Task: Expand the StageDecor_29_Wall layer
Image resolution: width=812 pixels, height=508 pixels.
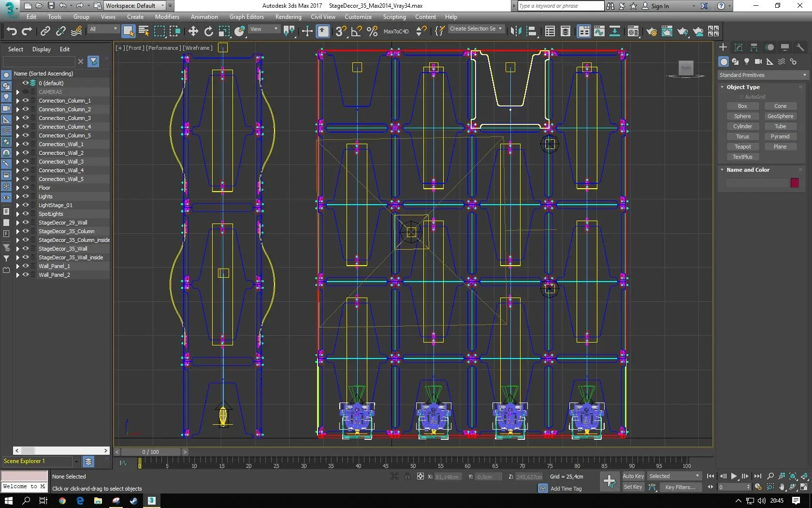Action: pos(18,223)
